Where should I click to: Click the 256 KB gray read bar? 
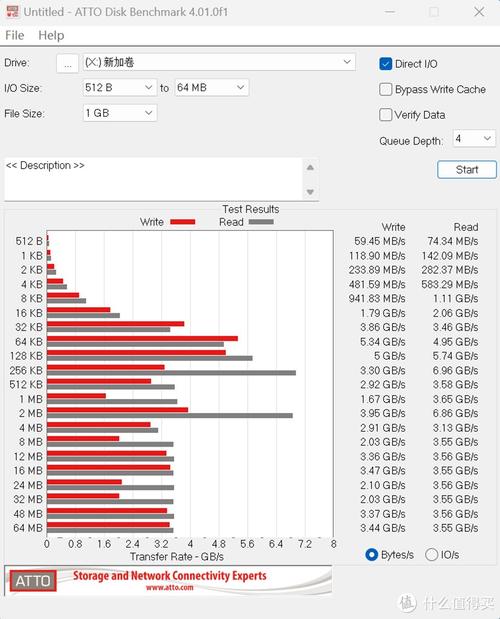(171, 373)
